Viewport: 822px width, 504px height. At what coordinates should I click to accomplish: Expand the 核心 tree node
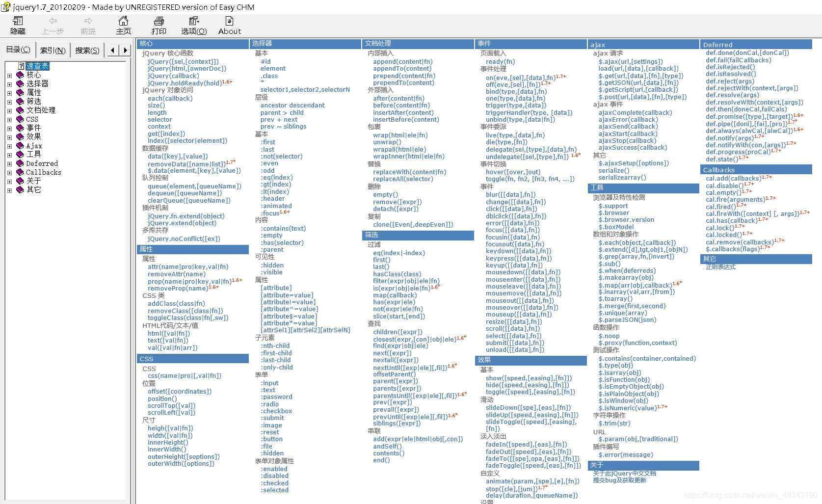coord(9,76)
